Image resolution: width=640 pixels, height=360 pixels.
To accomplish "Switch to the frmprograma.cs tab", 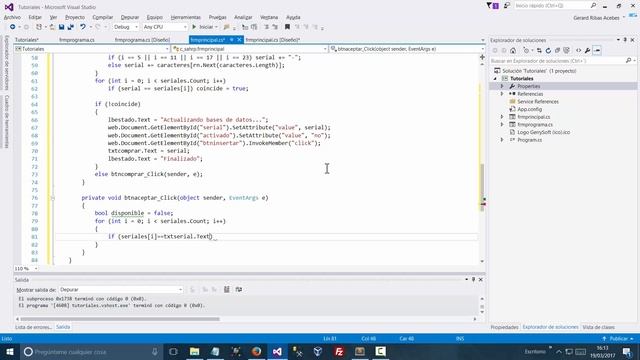I will (x=77, y=40).
